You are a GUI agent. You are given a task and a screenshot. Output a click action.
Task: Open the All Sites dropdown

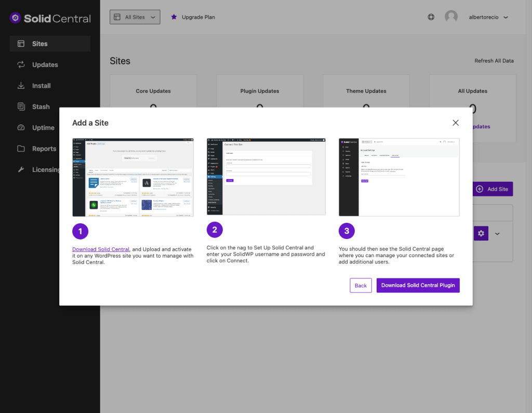point(135,17)
